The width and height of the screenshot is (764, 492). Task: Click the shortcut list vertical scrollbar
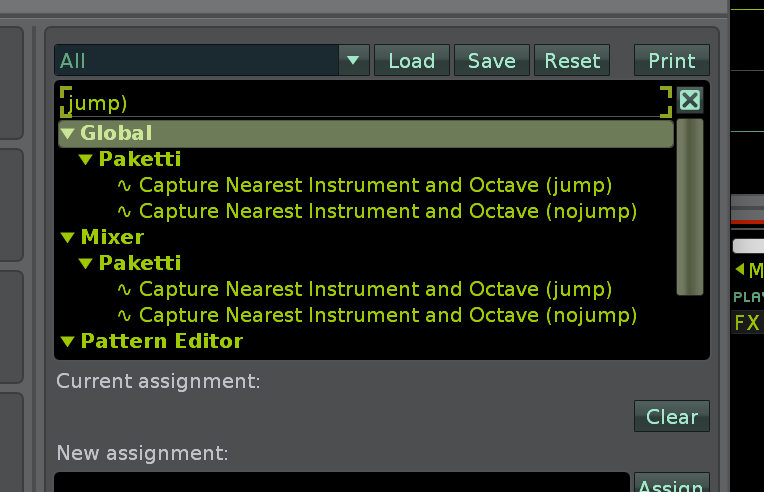click(x=689, y=207)
